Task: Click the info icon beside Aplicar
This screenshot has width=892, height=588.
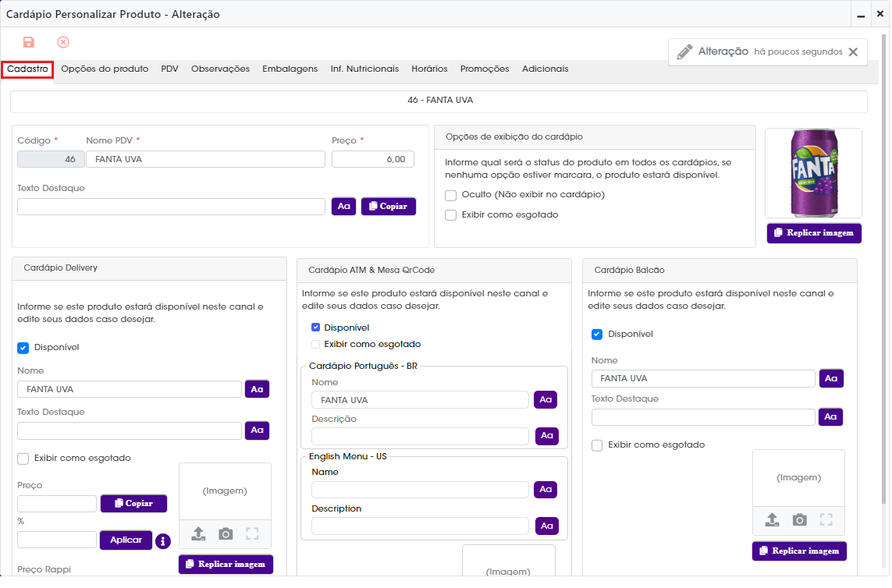Action: 162,541
